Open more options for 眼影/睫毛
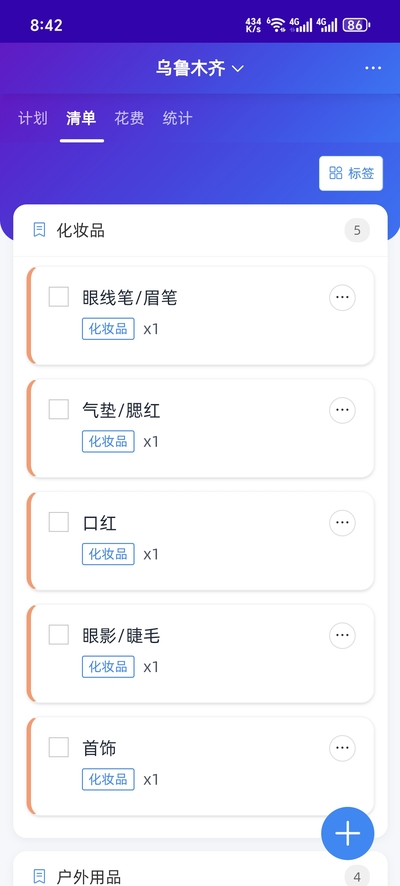This screenshot has width=400, height=886. click(342, 636)
